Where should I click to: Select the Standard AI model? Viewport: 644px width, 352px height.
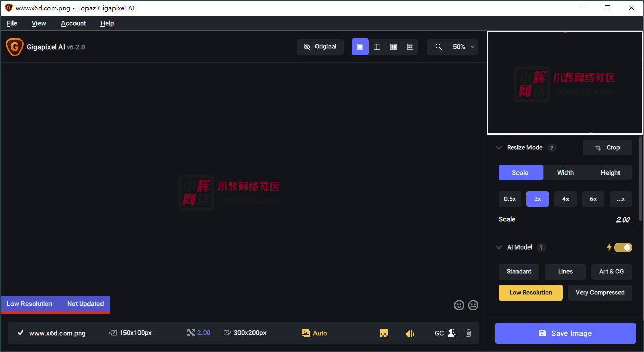click(x=519, y=272)
